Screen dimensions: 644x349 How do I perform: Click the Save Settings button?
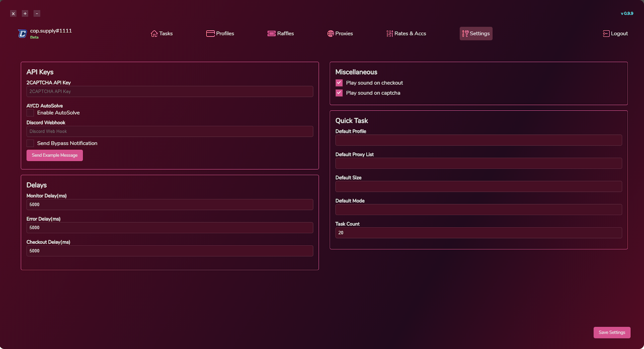(x=611, y=333)
